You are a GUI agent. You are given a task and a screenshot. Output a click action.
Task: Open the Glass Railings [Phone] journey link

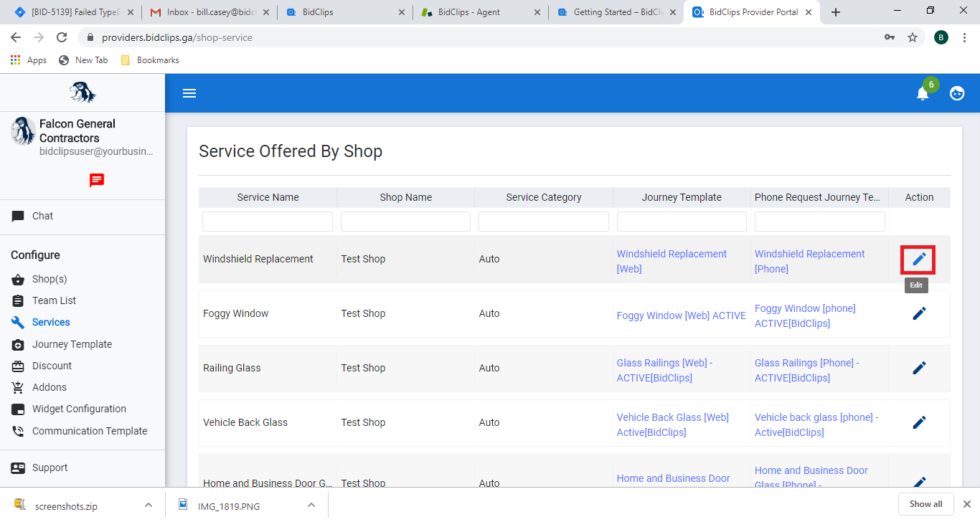tap(807, 370)
